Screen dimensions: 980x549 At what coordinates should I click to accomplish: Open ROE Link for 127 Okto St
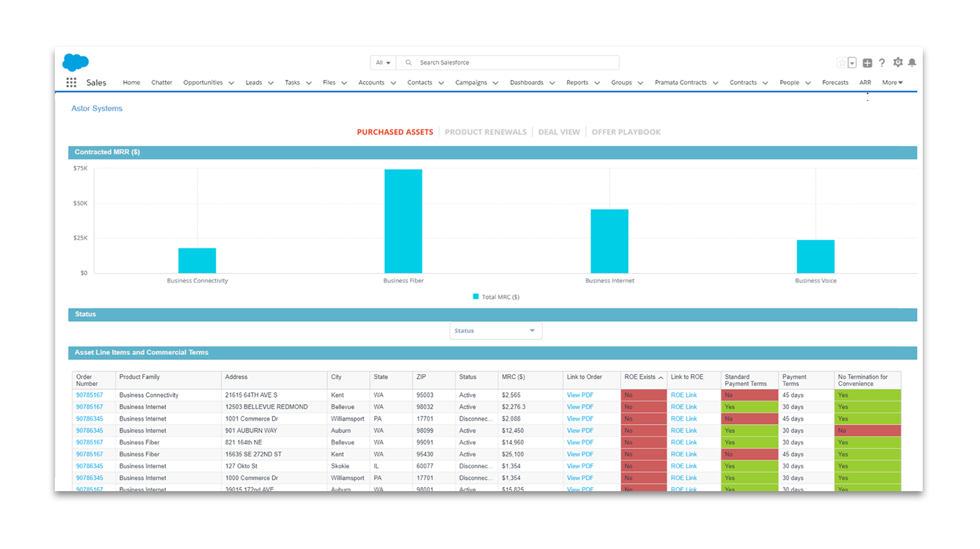point(683,466)
